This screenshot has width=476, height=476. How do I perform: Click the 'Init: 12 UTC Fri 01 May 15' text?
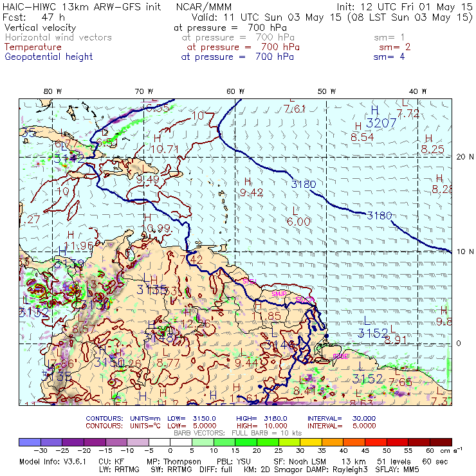[405, 6]
